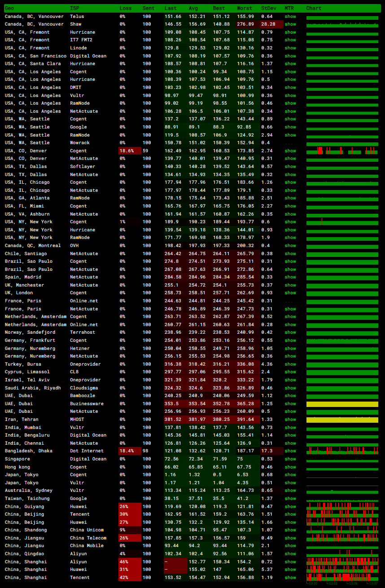The height and width of the screenshot is (588, 385).
Task: Click show for Denver Cogent row
Action: pos(290,151)
